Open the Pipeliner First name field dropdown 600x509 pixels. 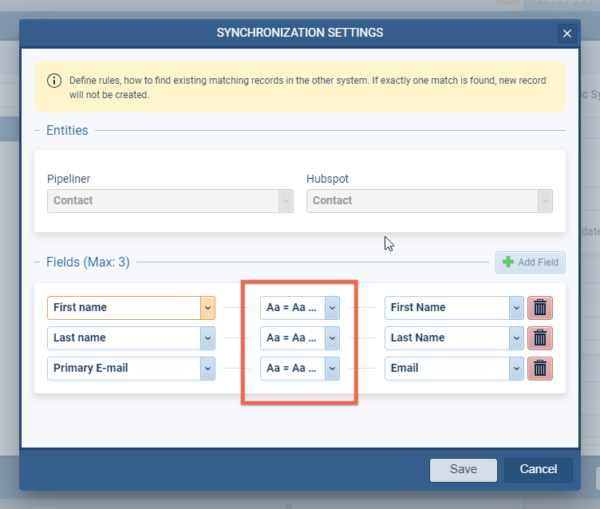(208, 307)
